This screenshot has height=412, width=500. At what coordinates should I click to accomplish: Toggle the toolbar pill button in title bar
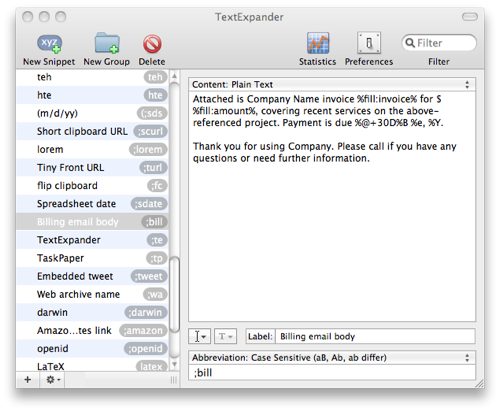tap(470, 17)
